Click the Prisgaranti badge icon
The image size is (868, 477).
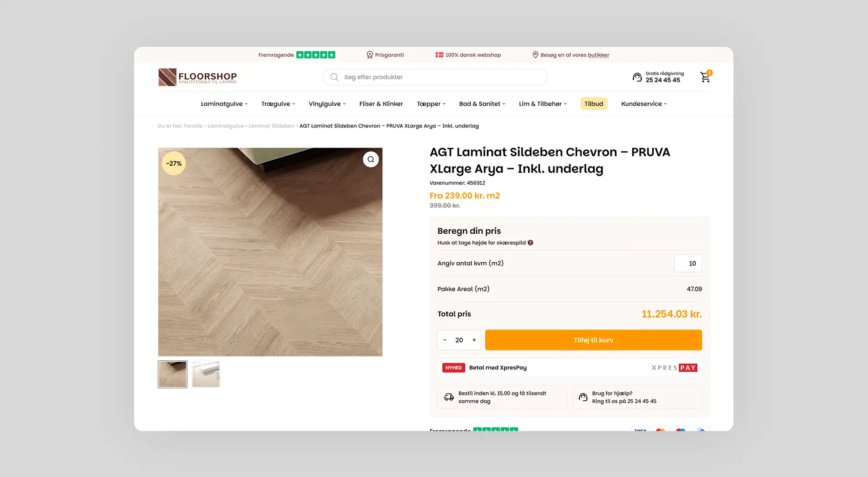(370, 55)
